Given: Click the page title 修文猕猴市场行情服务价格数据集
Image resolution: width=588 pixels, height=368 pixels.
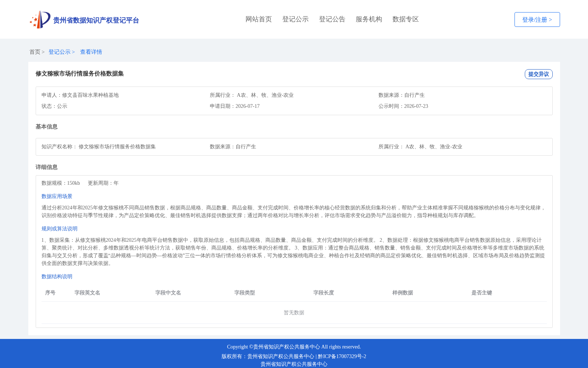Looking at the screenshot, I should click(x=80, y=74).
